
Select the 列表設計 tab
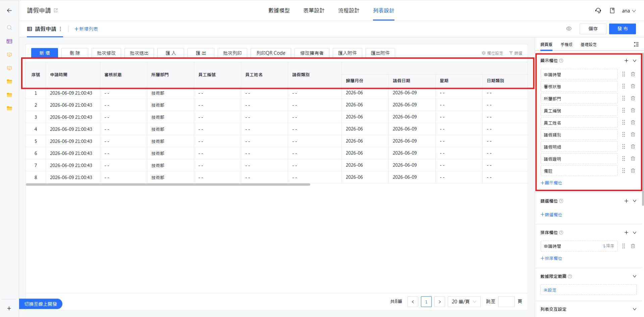384,11
